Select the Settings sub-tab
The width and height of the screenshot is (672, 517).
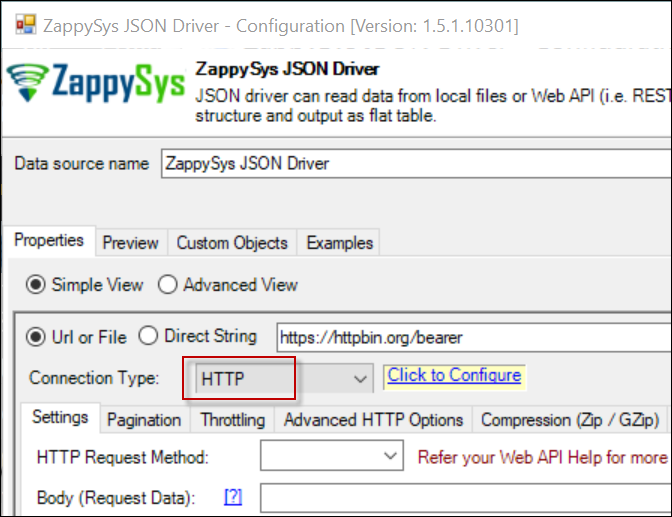tap(60, 418)
